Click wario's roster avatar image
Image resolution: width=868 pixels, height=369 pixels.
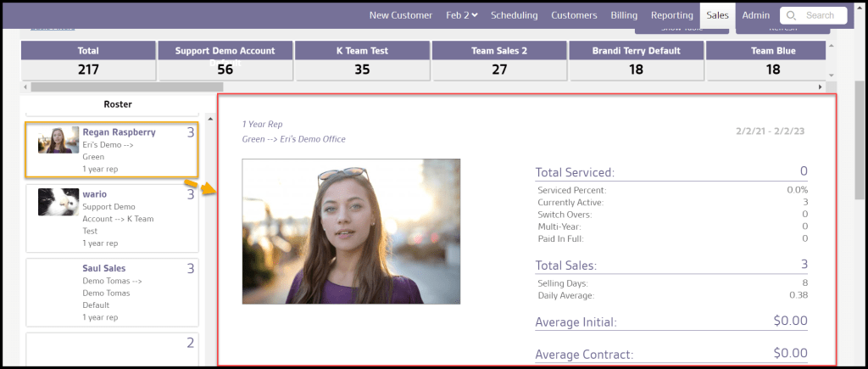click(58, 202)
